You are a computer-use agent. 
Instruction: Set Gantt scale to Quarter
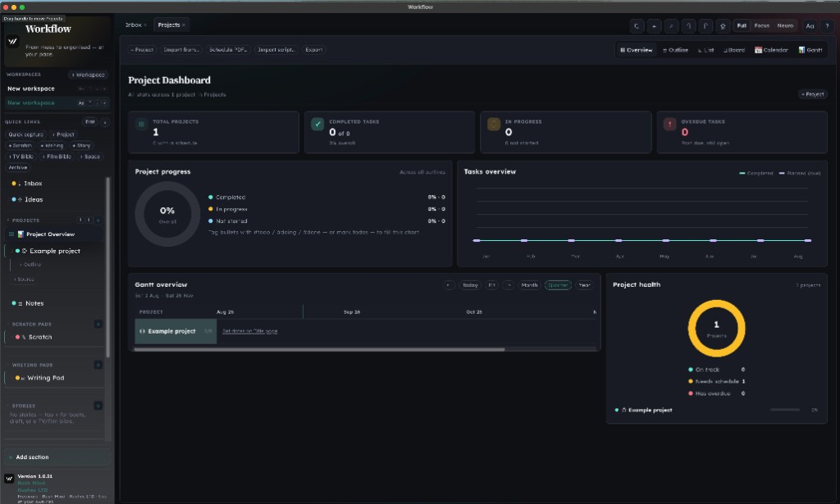(558, 285)
